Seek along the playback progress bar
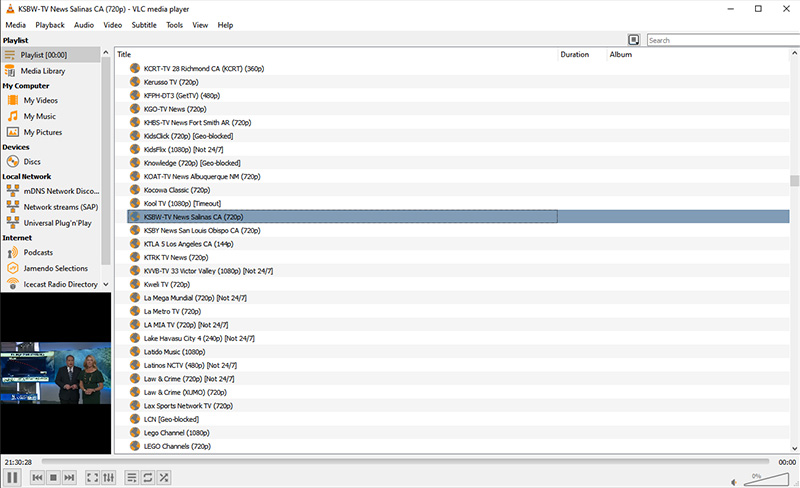This screenshot has height=488, width=800. 405,461
